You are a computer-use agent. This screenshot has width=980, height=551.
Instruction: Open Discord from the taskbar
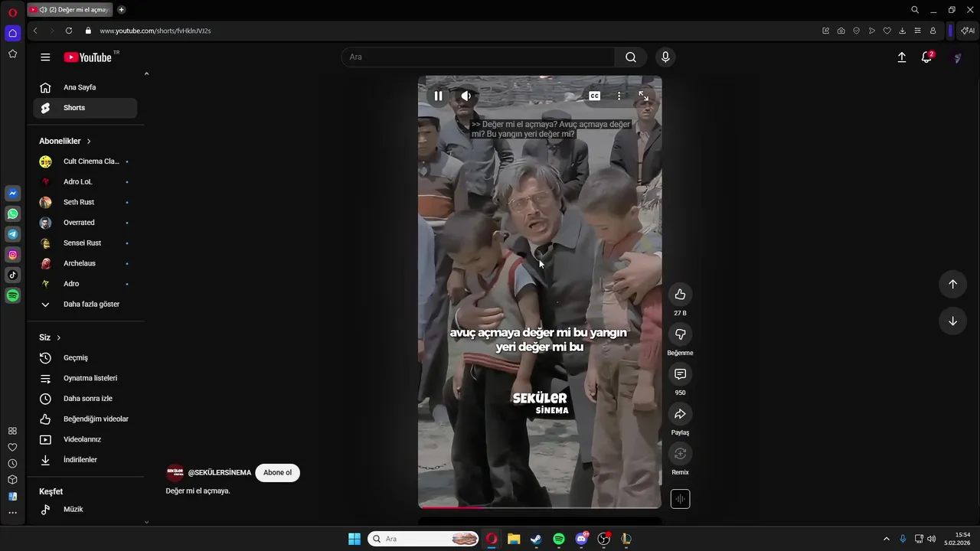[581, 539]
